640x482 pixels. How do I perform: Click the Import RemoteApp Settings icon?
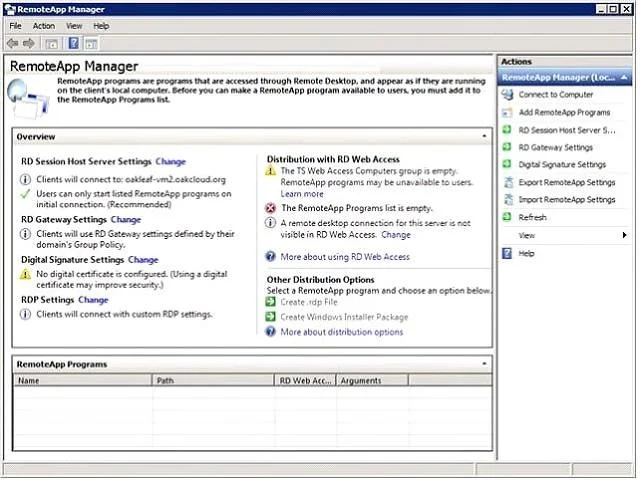click(x=508, y=200)
